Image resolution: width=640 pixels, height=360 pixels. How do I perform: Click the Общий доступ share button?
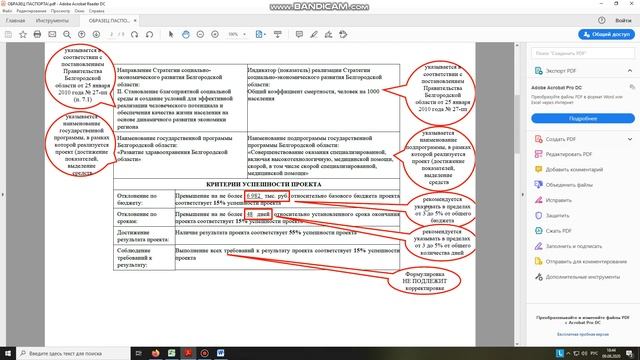606,34
